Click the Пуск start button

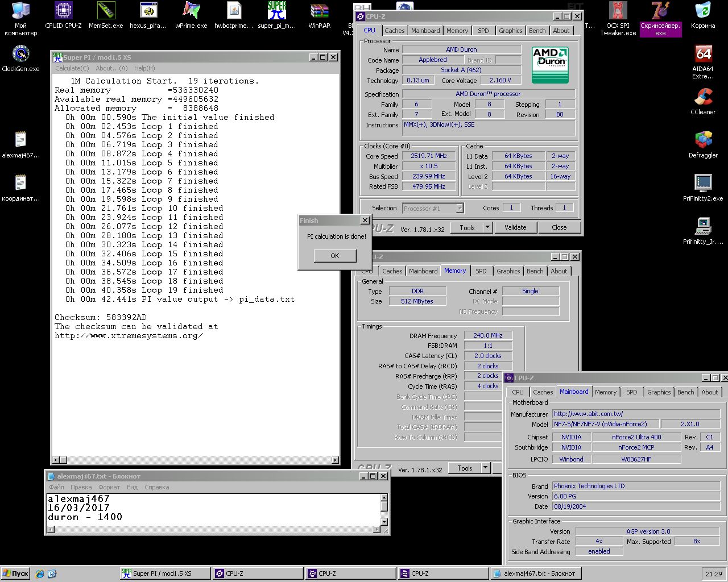(16, 573)
